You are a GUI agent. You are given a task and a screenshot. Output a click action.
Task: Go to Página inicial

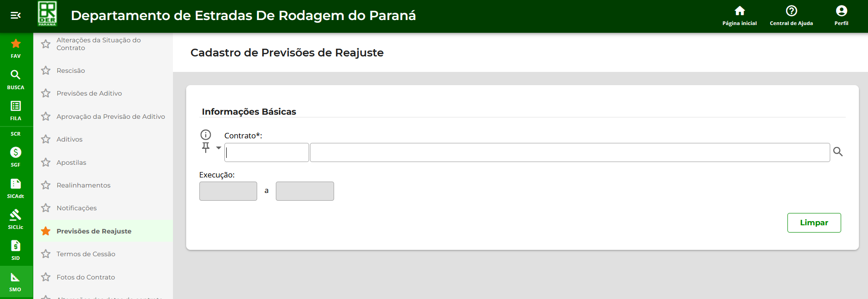(739, 15)
